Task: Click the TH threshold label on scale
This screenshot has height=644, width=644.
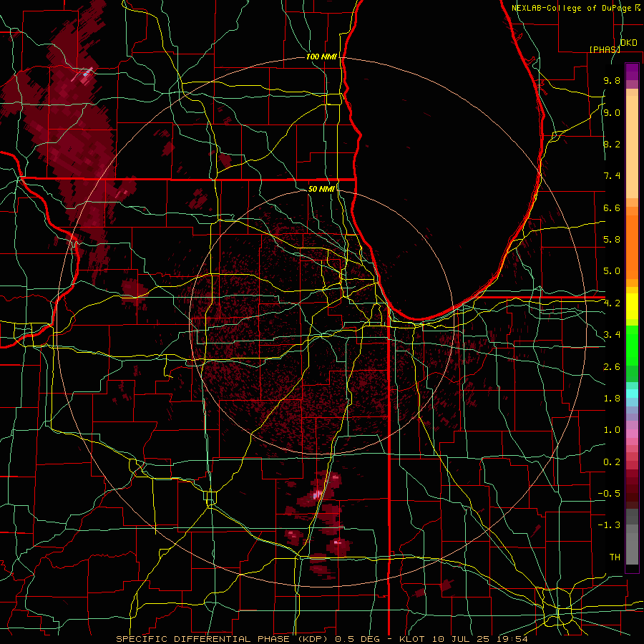Action: coord(615,557)
